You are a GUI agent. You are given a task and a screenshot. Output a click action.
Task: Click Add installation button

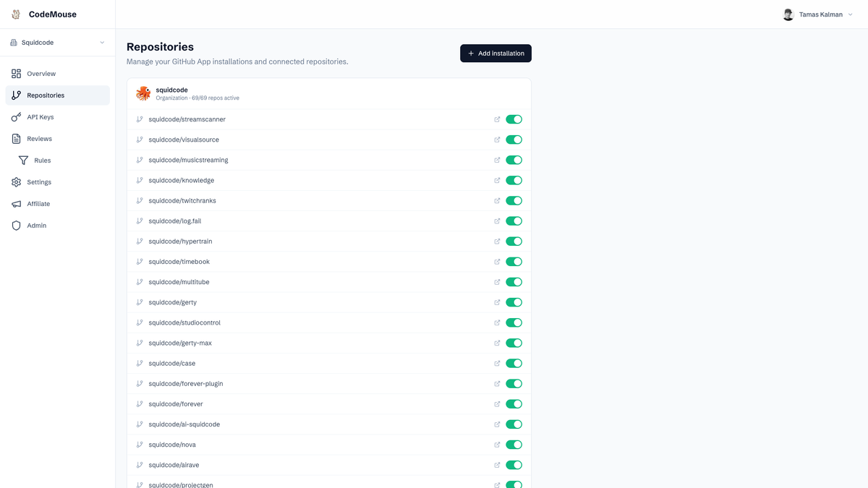pyautogui.click(x=495, y=53)
